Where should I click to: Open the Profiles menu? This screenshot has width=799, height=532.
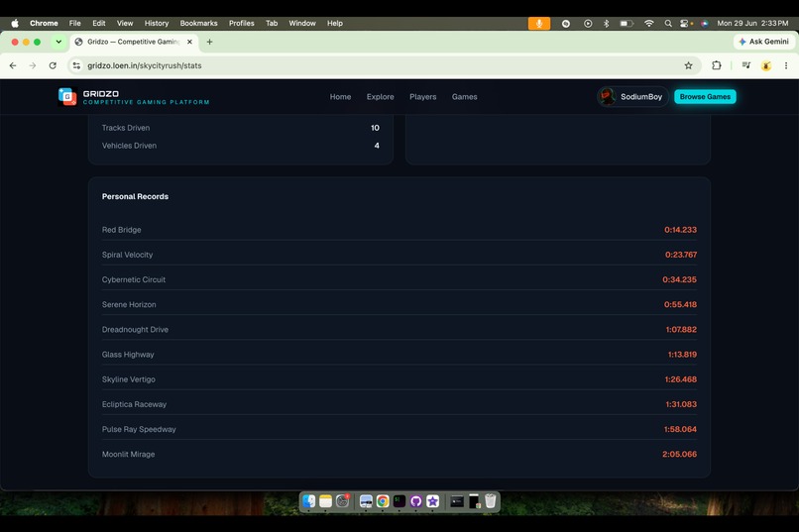pyautogui.click(x=242, y=23)
